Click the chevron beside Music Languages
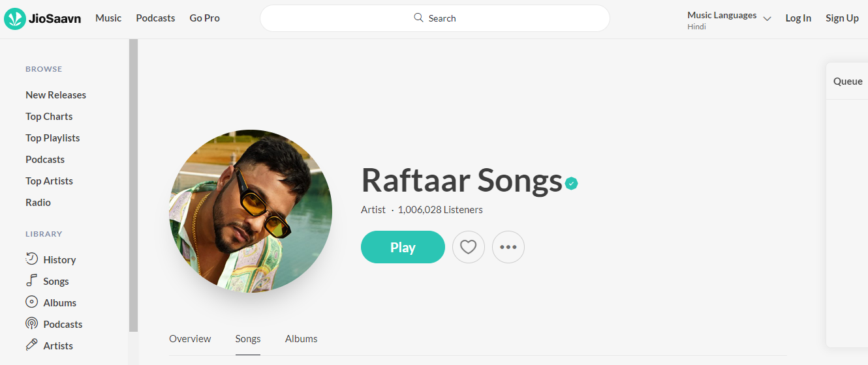This screenshot has height=365, width=868. point(767,19)
